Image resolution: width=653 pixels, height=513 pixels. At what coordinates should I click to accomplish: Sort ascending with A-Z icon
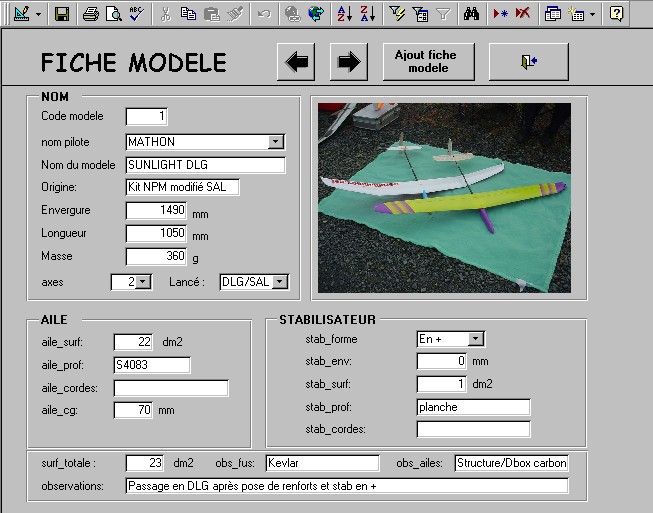pos(345,14)
